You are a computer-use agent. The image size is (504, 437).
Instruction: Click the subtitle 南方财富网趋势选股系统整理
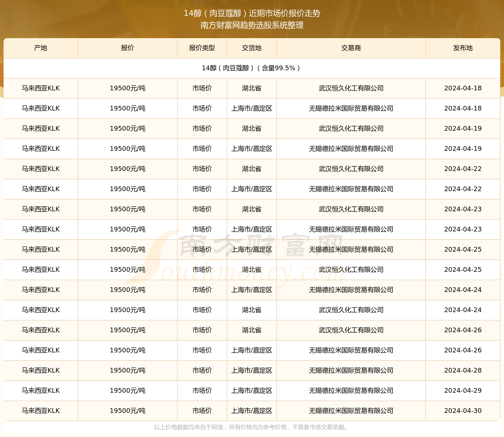[x=252, y=25]
